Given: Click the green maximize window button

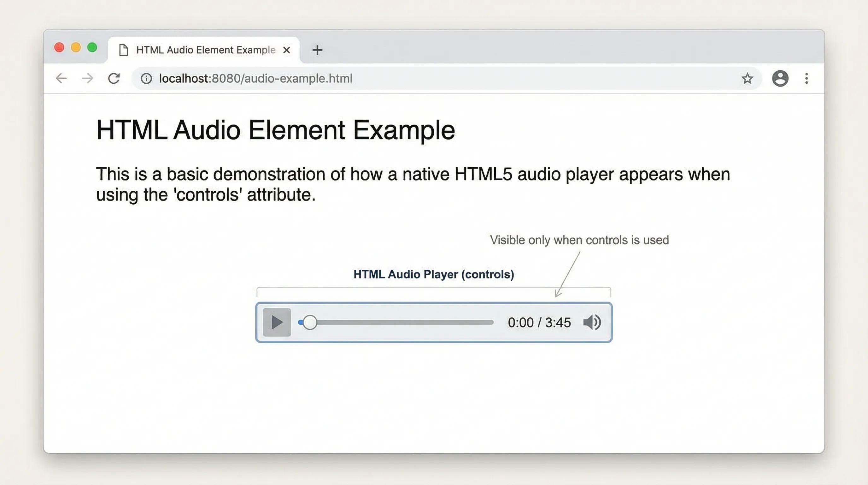Looking at the screenshot, I should click(x=92, y=48).
